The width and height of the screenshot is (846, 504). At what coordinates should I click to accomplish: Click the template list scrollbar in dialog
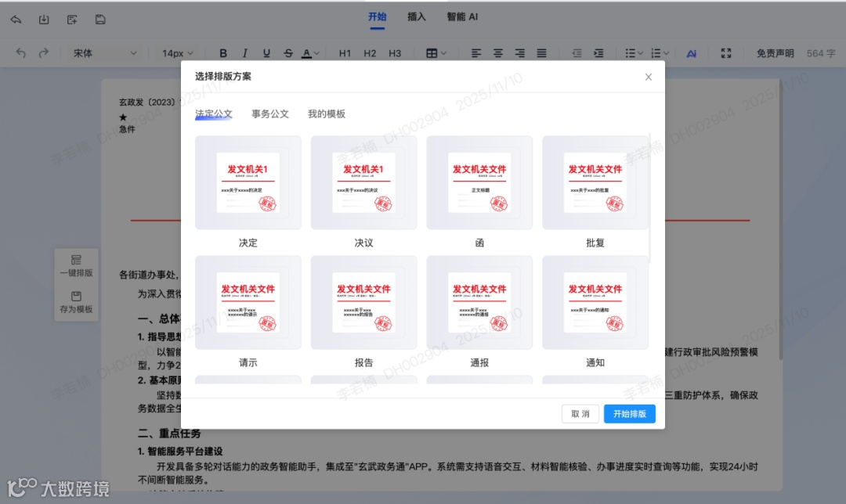point(649,198)
